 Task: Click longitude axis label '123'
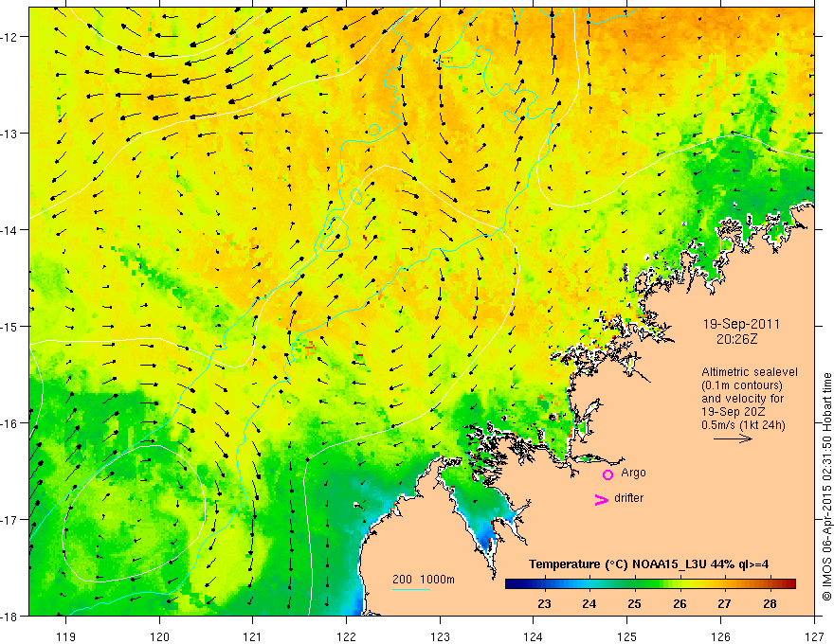(440, 636)
